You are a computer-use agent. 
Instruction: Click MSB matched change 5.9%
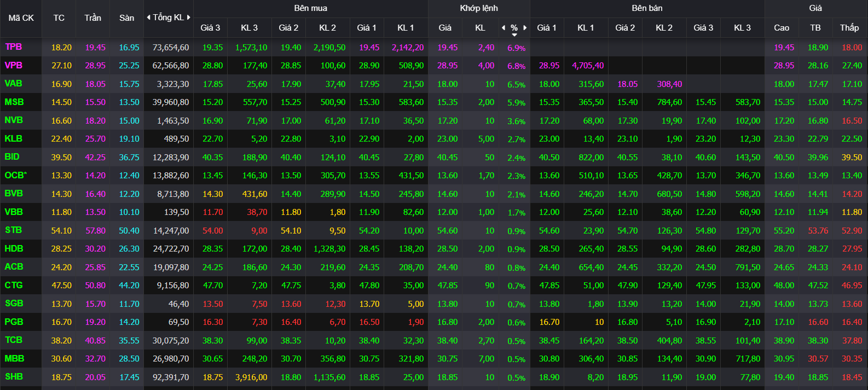point(516,103)
